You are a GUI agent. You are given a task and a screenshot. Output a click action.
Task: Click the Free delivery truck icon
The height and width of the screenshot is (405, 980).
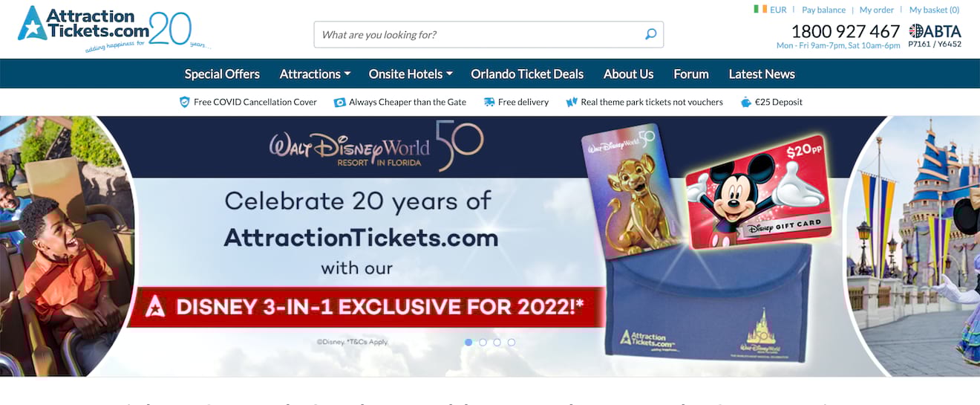489,102
